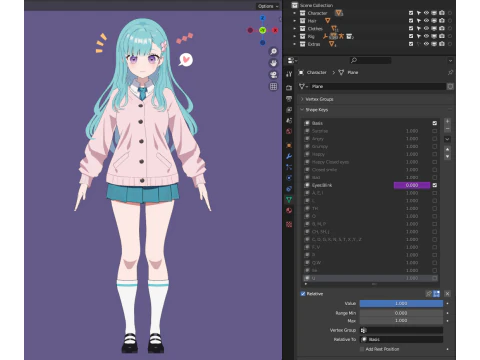This screenshot has height=360, width=480.
Task: Toggle render camera icon for Character collection
Action: (x=442, y=13)
